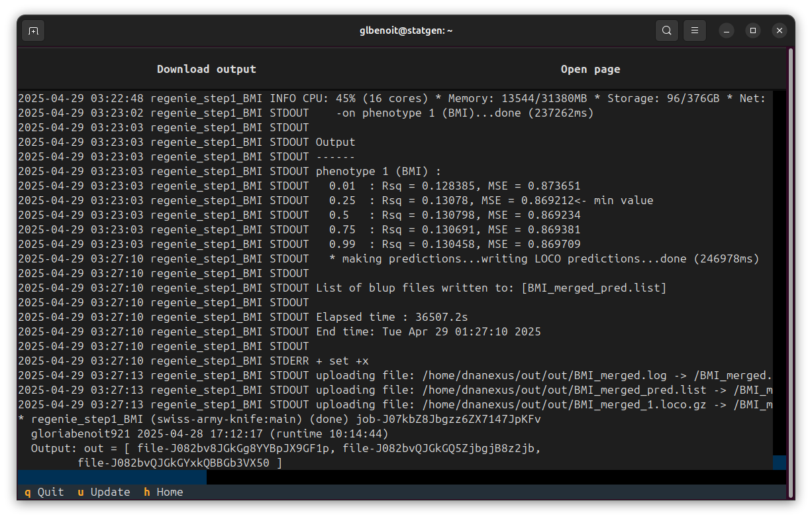
Task: Click the Rsq = 0.130458 row
Action: tap(299, 244)
